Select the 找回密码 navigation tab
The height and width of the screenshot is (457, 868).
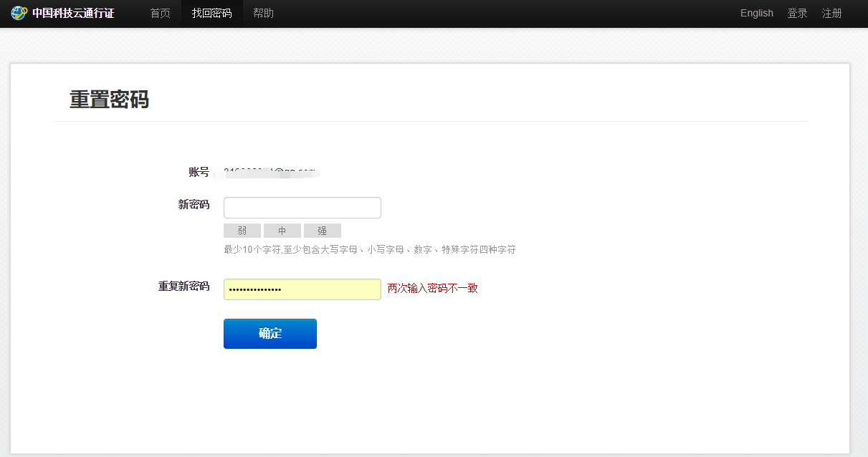click(x=212, y=14)
